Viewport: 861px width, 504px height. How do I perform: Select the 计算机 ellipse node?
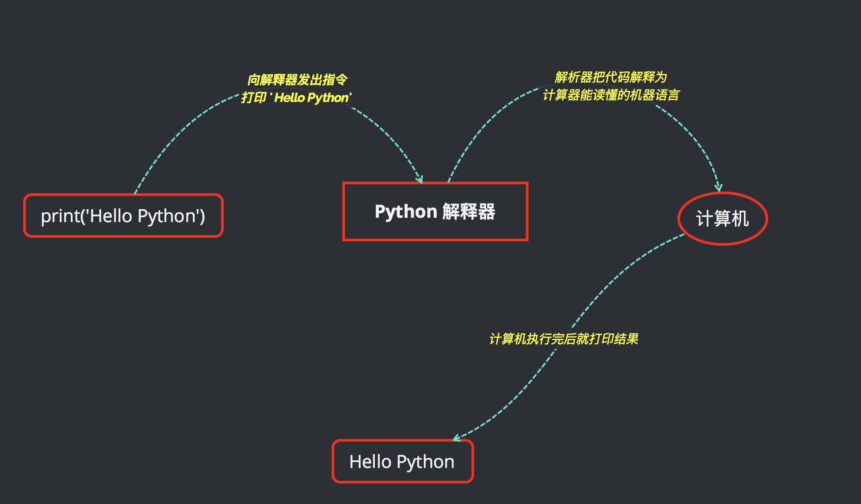(x=722, y=219)
